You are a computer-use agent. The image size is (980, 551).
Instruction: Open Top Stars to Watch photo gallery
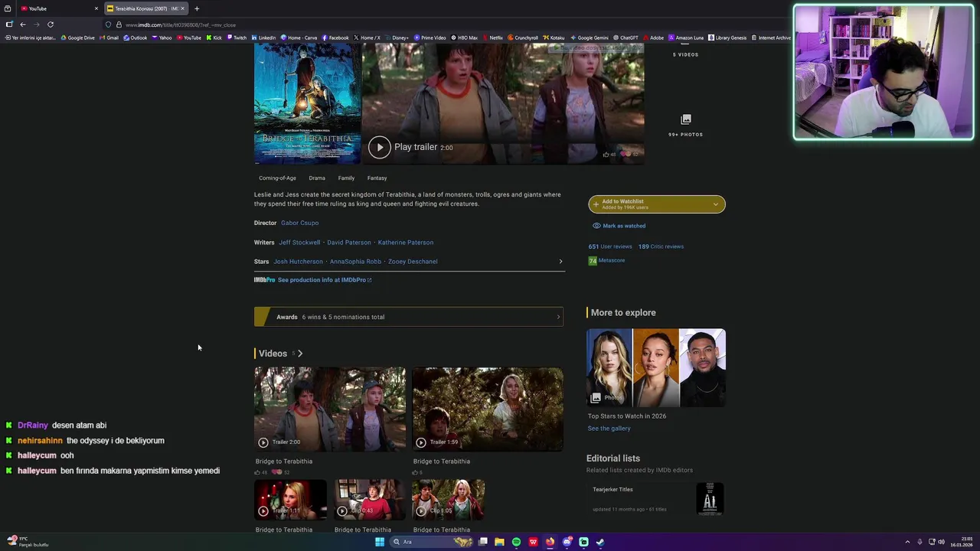pyautogui.click(x=656, y=367)
